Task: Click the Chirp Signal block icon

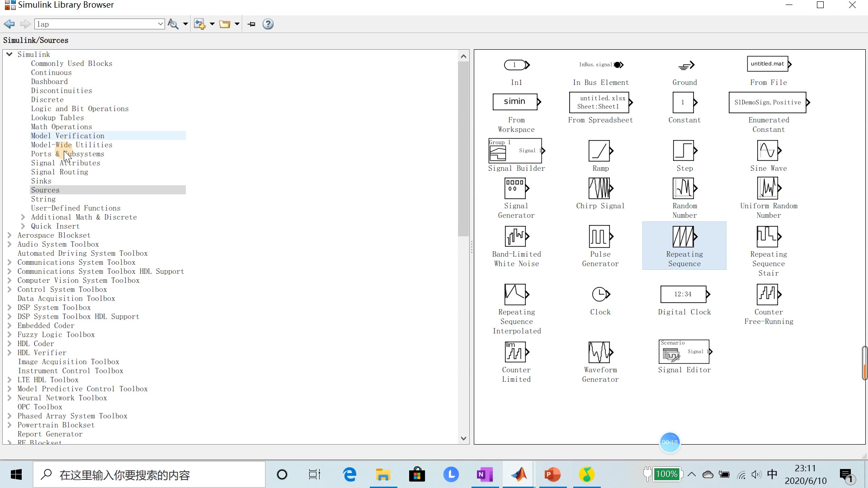Action: pyautogui.click(x=600, y=188)
